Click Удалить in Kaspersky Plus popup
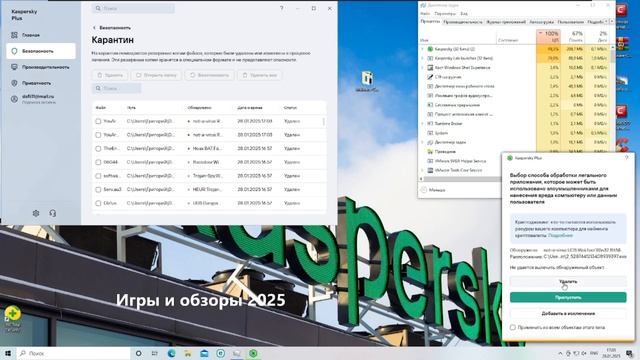Image resolution: width=640 pixels, height=360 pixels. pyautogui.click(x=568, y=281)
